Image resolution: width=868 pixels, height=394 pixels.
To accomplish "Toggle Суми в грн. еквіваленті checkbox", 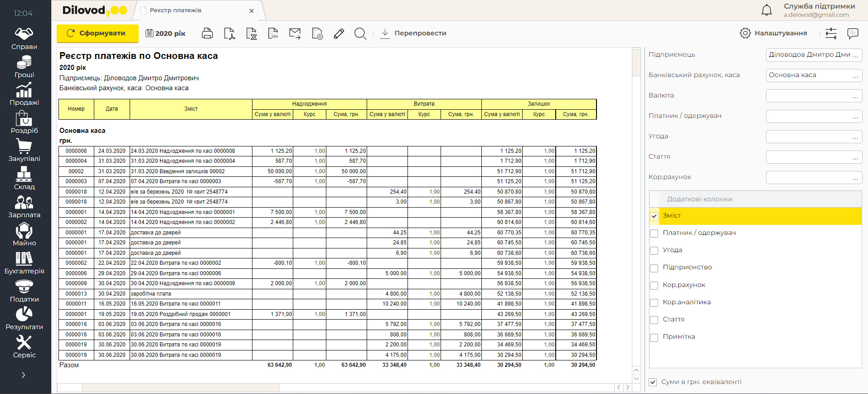I will [x=653, y=382].
